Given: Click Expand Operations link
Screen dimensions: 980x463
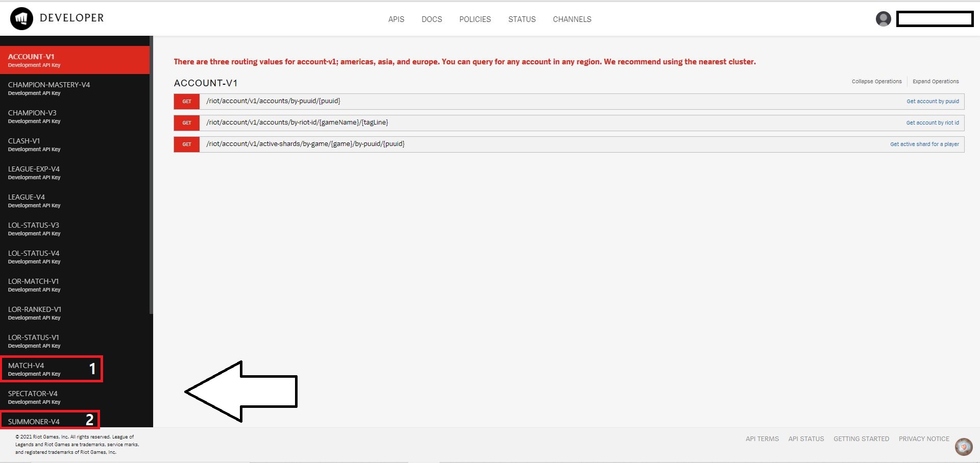Looking at the screenshot, I should click(x=936, y=82).
